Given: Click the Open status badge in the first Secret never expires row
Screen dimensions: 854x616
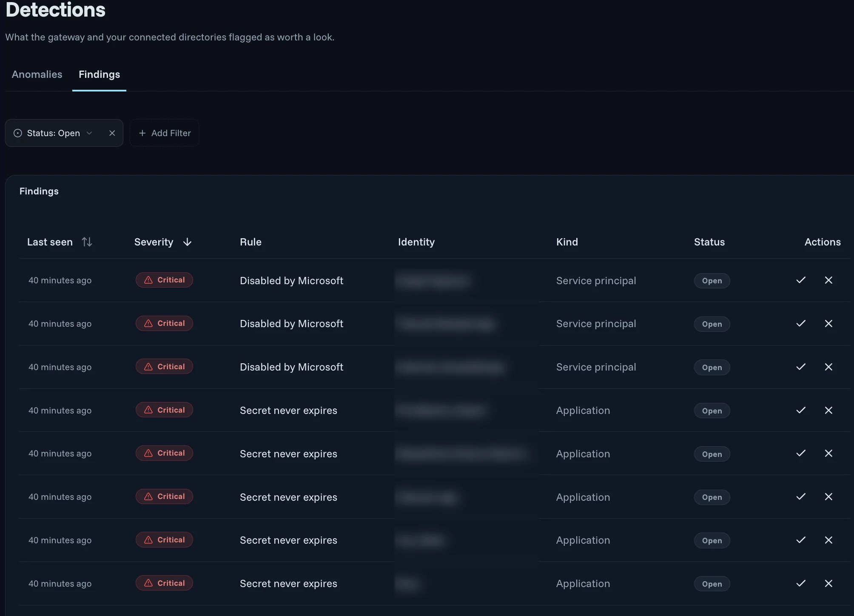Looking at the screenshot, I should tap(712, 411).
